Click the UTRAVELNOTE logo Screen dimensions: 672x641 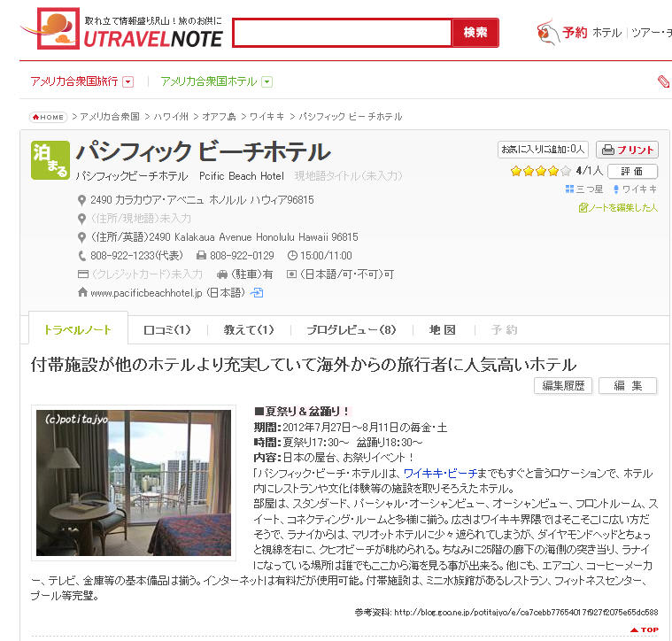pyautogui.click(x=122, y=28)
